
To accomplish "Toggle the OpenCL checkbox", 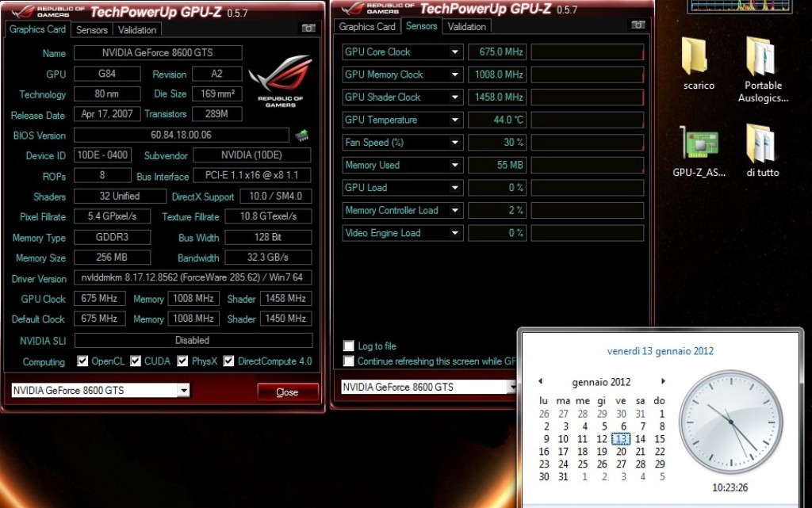I will [82, 361].
